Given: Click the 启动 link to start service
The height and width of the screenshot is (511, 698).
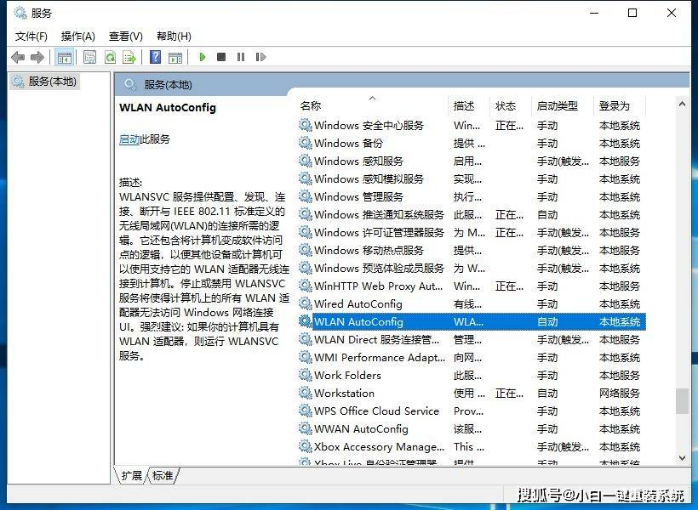Looking at the screenshot, I should [129, 139].
